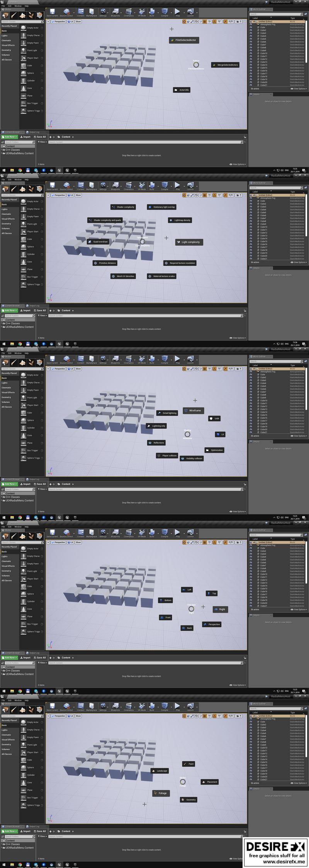Open Settings in the editor showing the Top view menu
Image resolution: width=309 pixels, height=868 pixels.
(x=103, y=534)
